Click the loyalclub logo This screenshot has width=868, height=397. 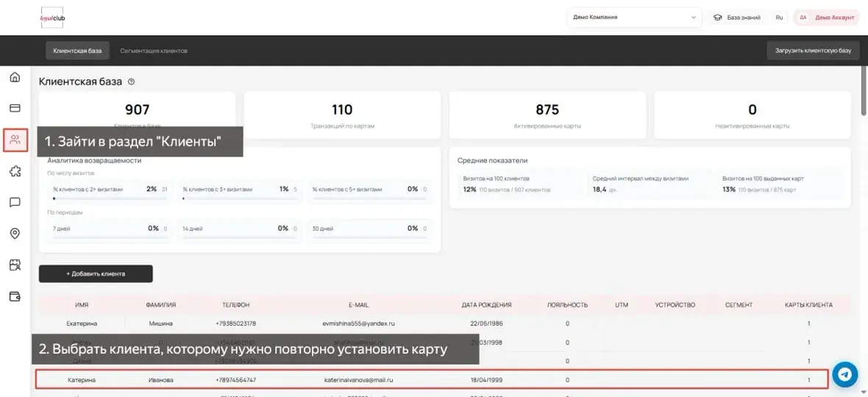(52, 18)
